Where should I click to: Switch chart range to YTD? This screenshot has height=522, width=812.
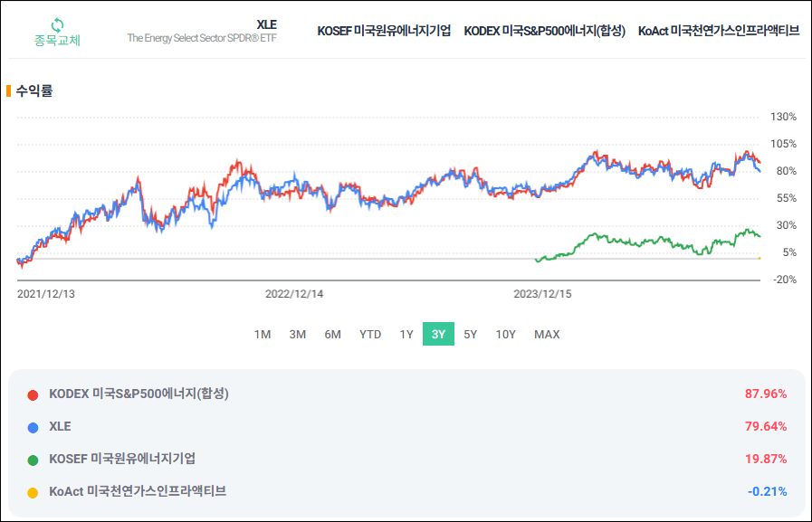(x=370, y=334)
